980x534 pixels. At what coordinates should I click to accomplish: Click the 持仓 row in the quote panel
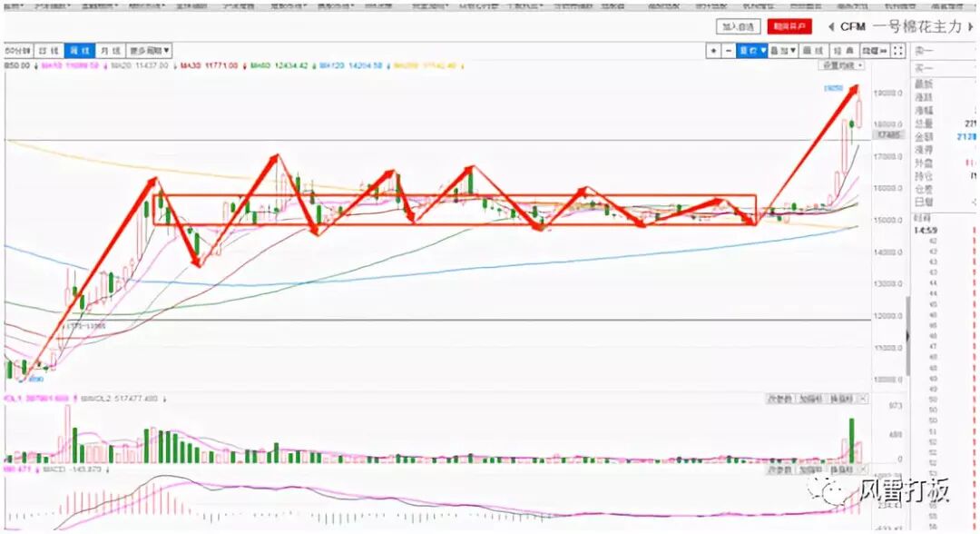pyautogui.click(x=944, y=176)
